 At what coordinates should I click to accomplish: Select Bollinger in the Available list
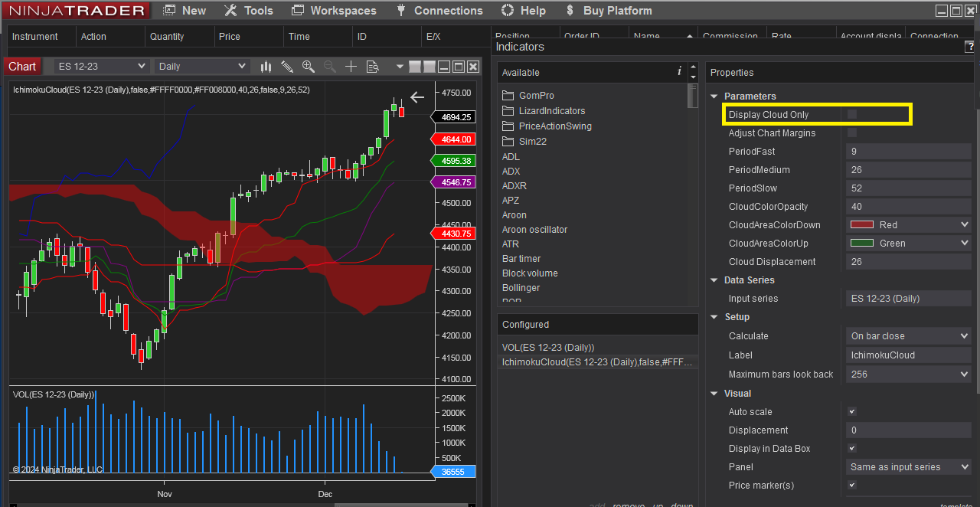coord(521,288)
